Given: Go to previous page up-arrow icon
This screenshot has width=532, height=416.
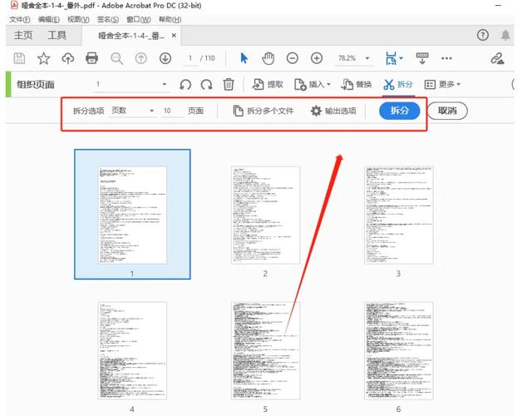Looking at the screenshot, I should pos(140,58).
